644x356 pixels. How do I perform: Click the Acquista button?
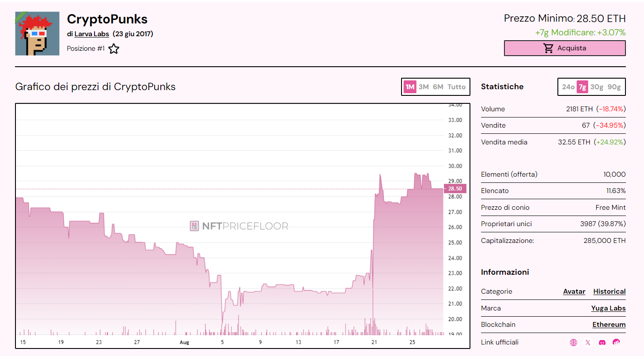564,48
